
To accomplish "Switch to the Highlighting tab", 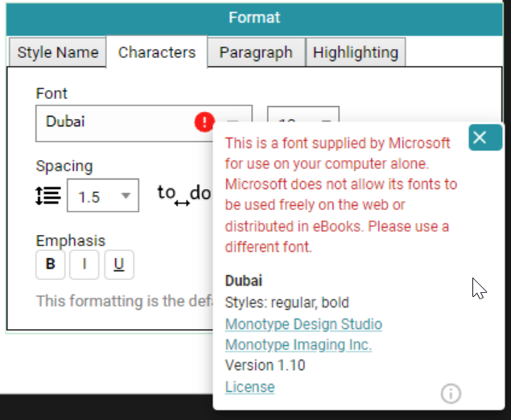I will [x=356, y=52].
